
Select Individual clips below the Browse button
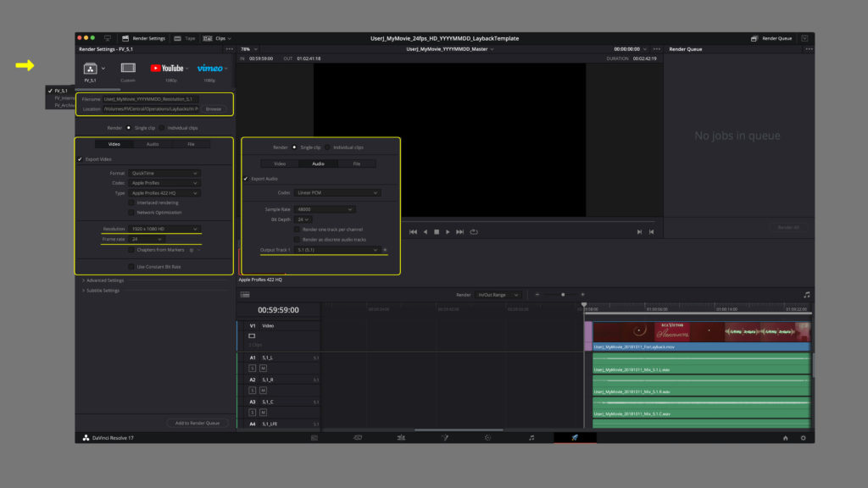click(x=162, y=128)
